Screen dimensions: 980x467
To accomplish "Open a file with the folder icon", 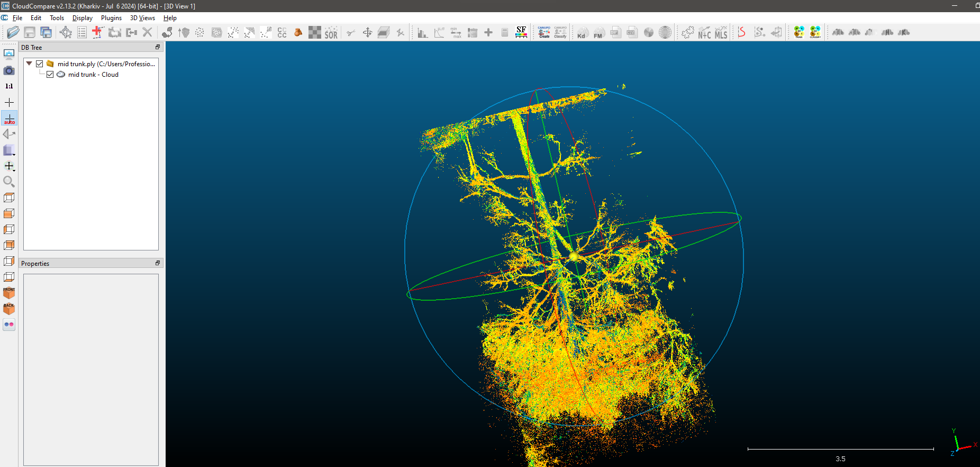I will pos(13,32).
